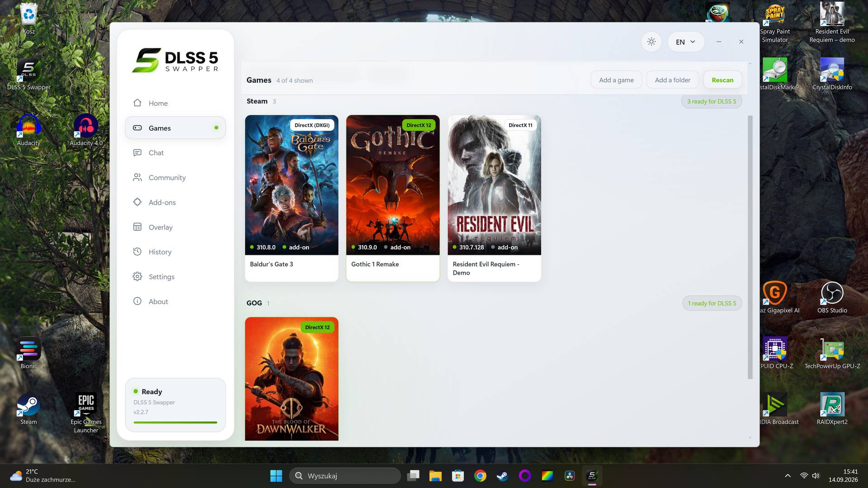Select the OBS Studio desktop icon
The image size is (868, 488).
pos(832,297)
